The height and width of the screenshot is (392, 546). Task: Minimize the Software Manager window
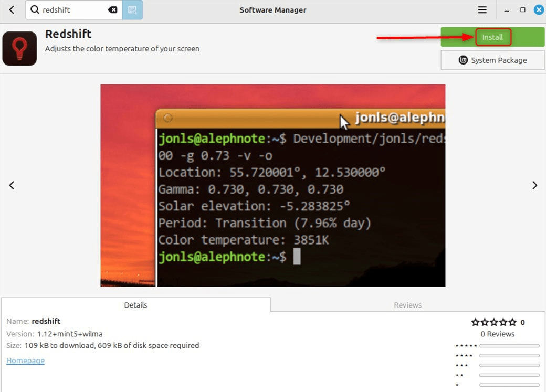pos(507,10)
